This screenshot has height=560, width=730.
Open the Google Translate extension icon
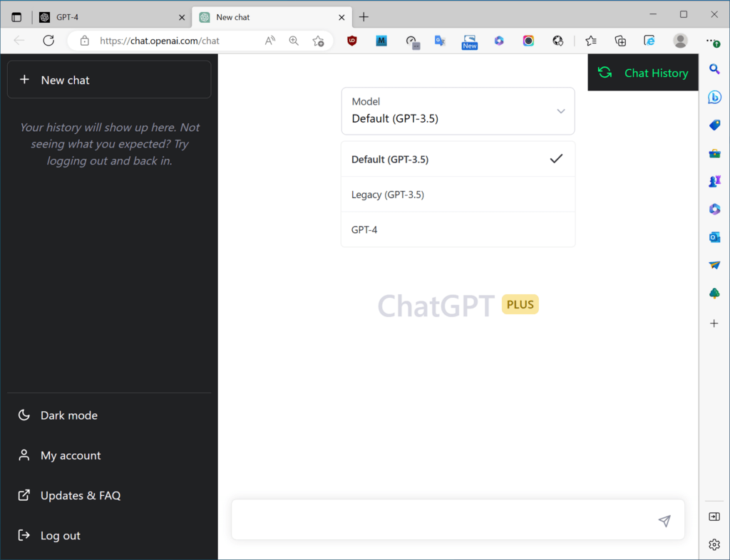coord(440,41)
